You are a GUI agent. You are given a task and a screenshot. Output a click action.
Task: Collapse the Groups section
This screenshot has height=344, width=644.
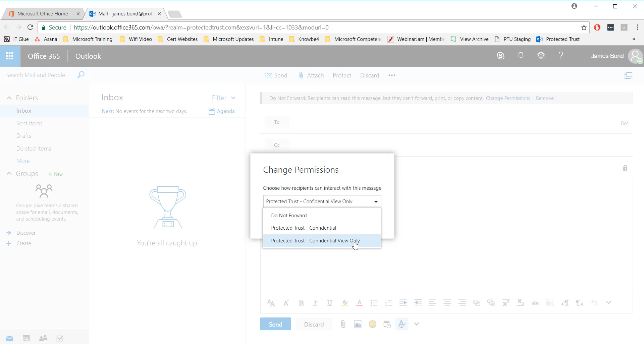click(x=9, y=174)
